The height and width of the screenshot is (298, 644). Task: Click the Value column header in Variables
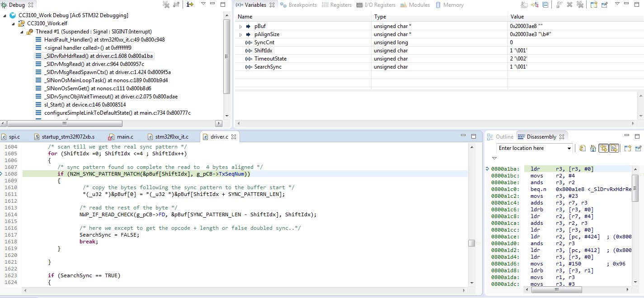pos(575,17)
